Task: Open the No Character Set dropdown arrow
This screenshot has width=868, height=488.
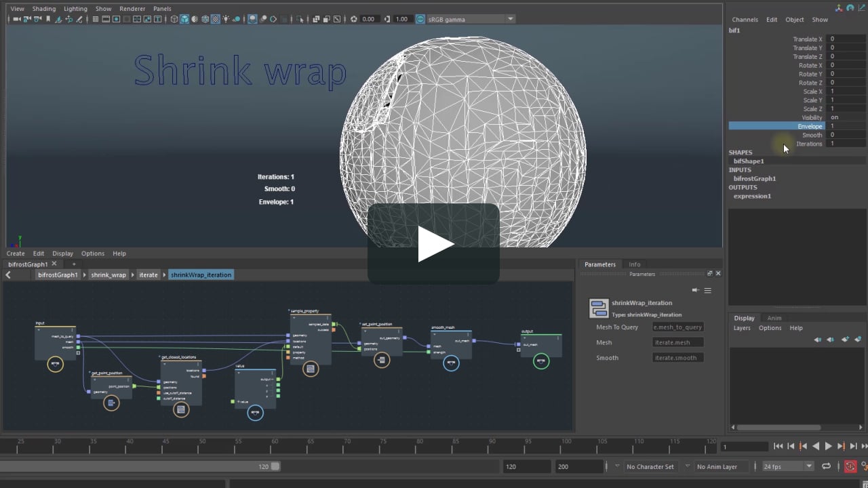Action: tap(616, 466)
